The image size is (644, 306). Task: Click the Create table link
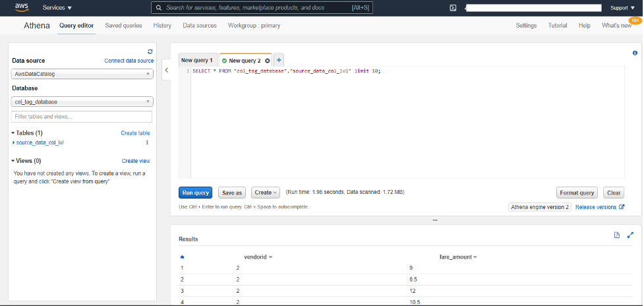135,133
